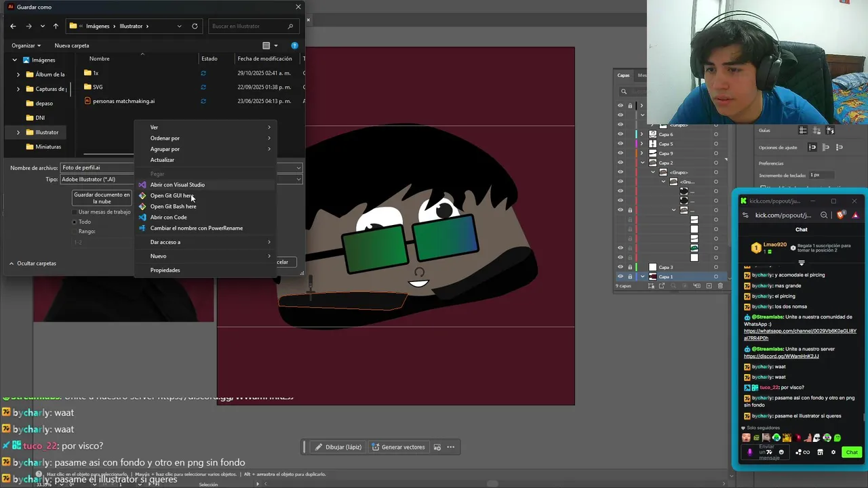868x488 pixels.
Task: Toggle visibility of Capa 3
Action: (x=620, y=267)
